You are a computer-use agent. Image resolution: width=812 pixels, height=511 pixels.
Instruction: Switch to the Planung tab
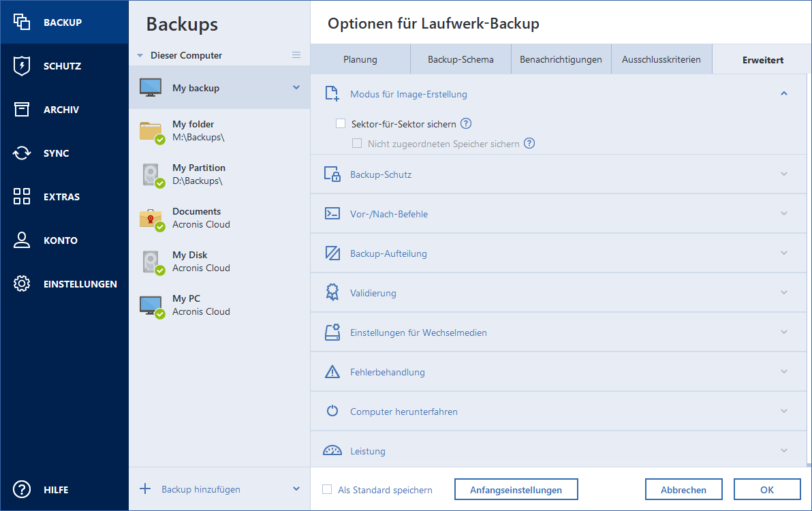360,59
